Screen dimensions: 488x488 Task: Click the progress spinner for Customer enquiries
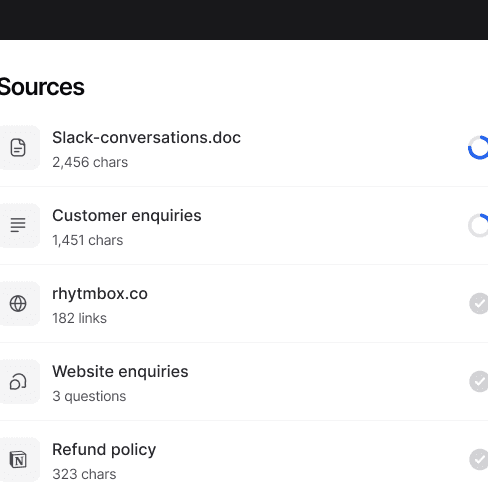point(478,225)
